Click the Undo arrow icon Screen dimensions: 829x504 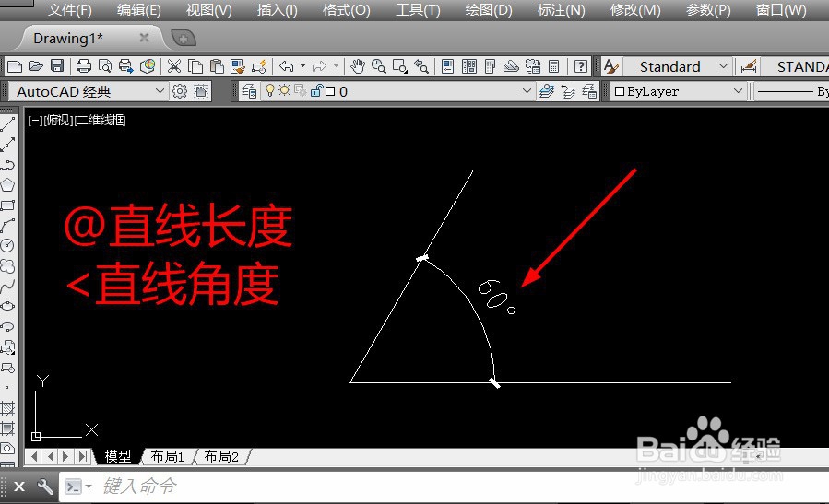(x=287, y=66)
